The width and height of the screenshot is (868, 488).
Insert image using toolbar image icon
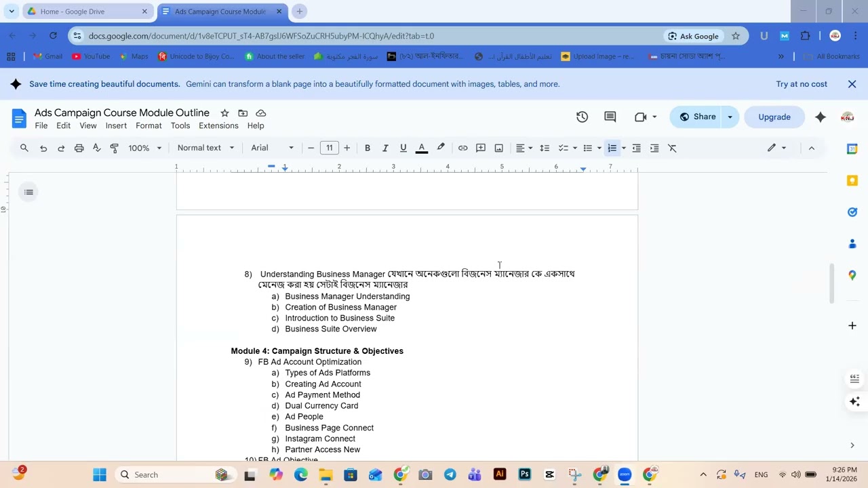coord(499,148)
